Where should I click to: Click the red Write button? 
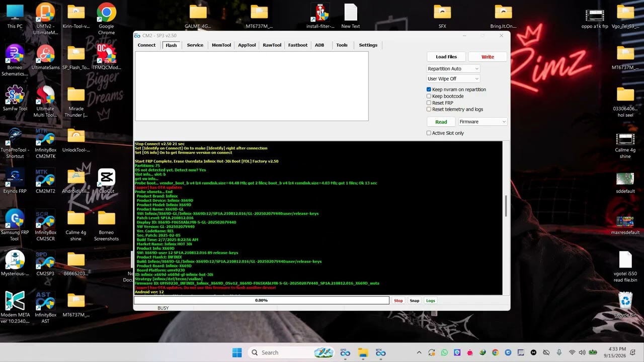(x=488, y=57)
